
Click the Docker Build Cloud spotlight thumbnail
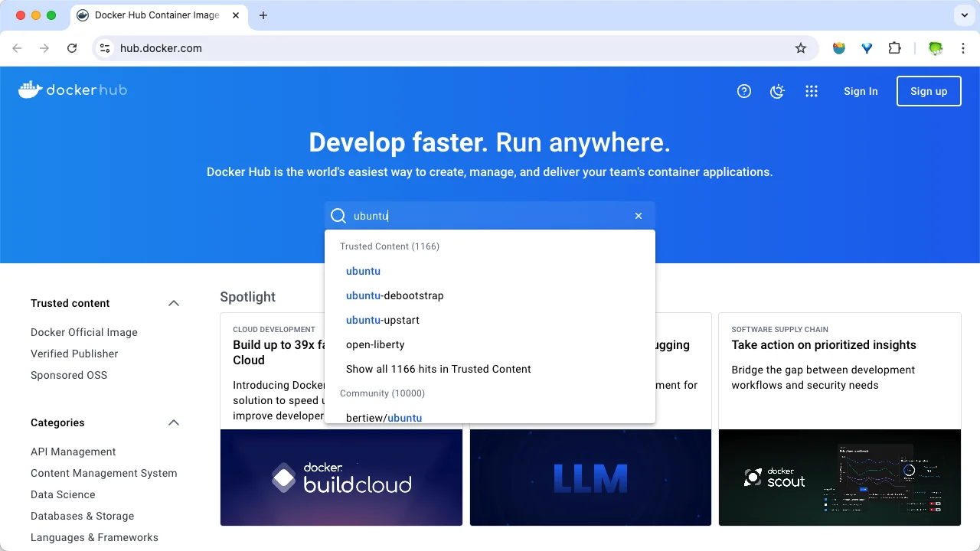pos(341,478)
